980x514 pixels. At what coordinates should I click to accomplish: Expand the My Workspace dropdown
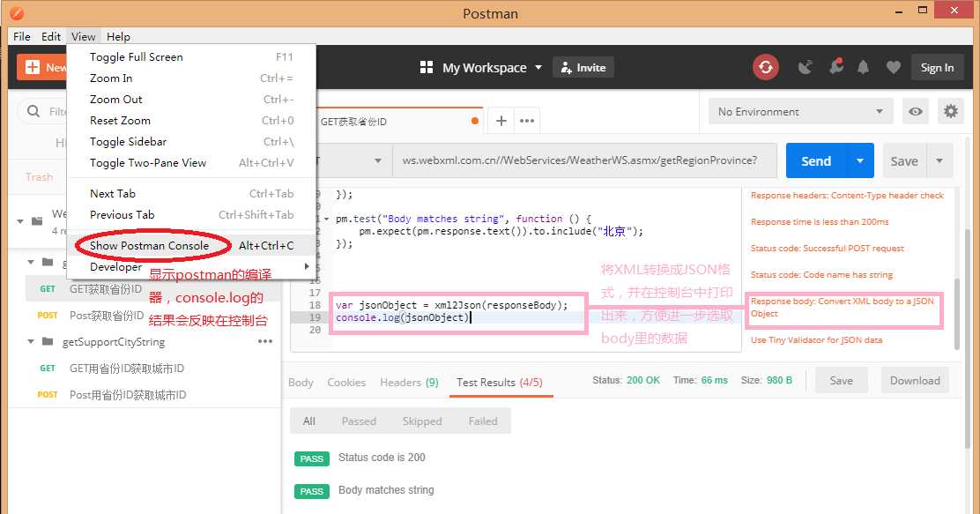(x=538, y=68)
